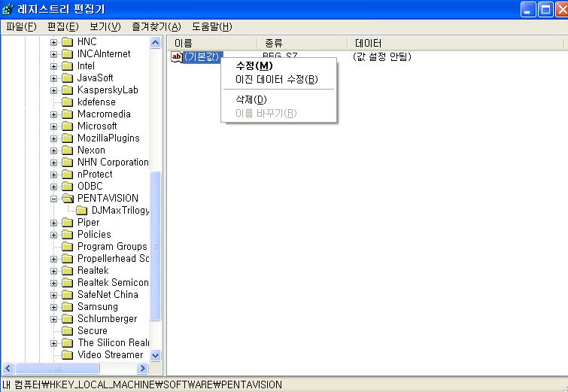Image resolution: width=568 pixels, height=392 pixels.
Task: Expand the Nexon registry key
Action: (54, 150)
